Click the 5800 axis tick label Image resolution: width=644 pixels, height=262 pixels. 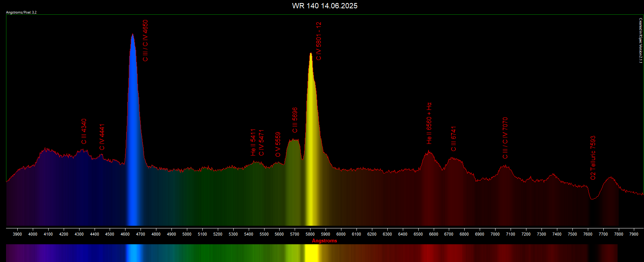tap(310, 234)
